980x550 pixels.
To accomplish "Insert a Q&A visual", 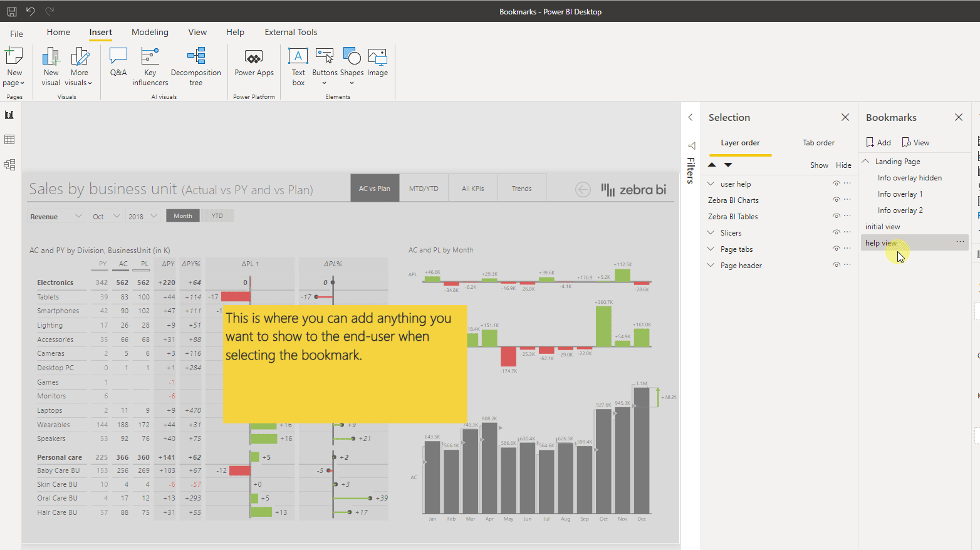I will pos(118,63).
